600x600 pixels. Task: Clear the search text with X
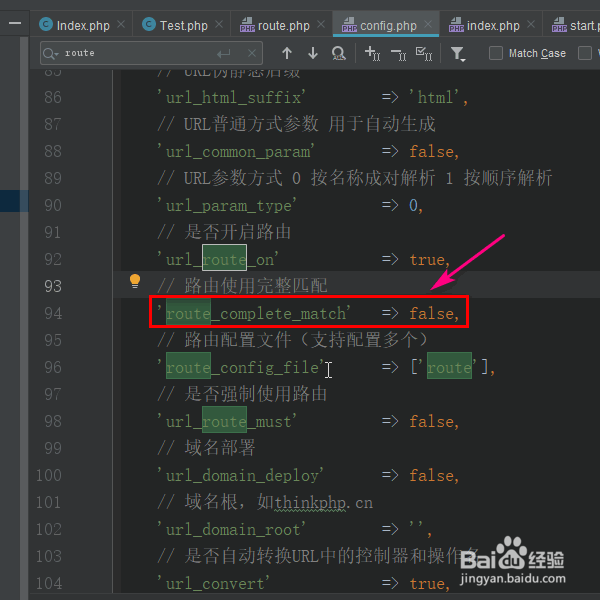click(x=252, y=53)
